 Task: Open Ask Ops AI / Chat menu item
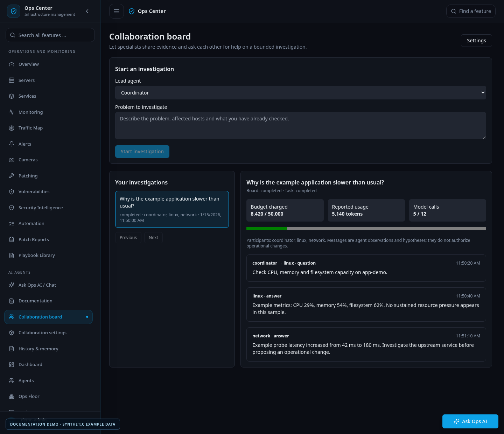click(x=48, y=285)
